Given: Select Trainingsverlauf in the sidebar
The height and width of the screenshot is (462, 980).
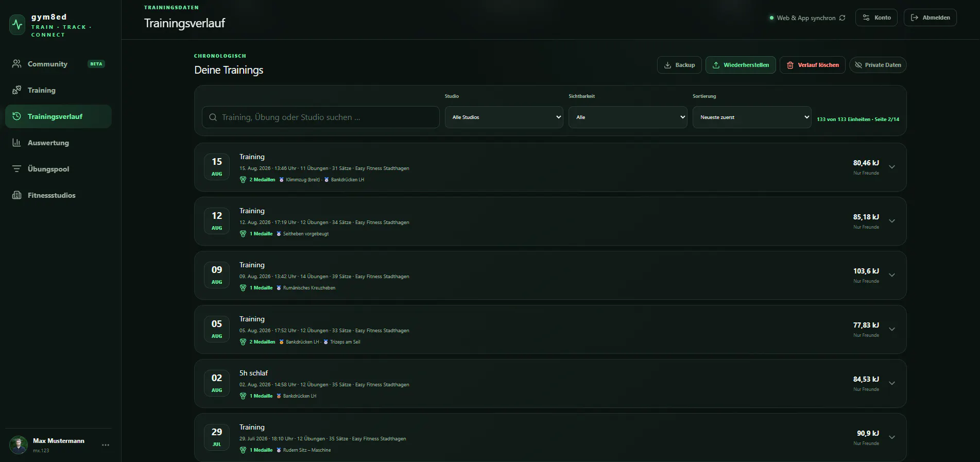Looking at the screenshot, I should point(58,116).
